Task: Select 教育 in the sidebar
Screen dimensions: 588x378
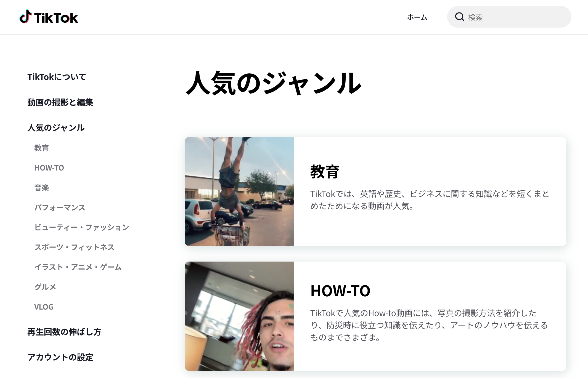Action: pos(41,148)
